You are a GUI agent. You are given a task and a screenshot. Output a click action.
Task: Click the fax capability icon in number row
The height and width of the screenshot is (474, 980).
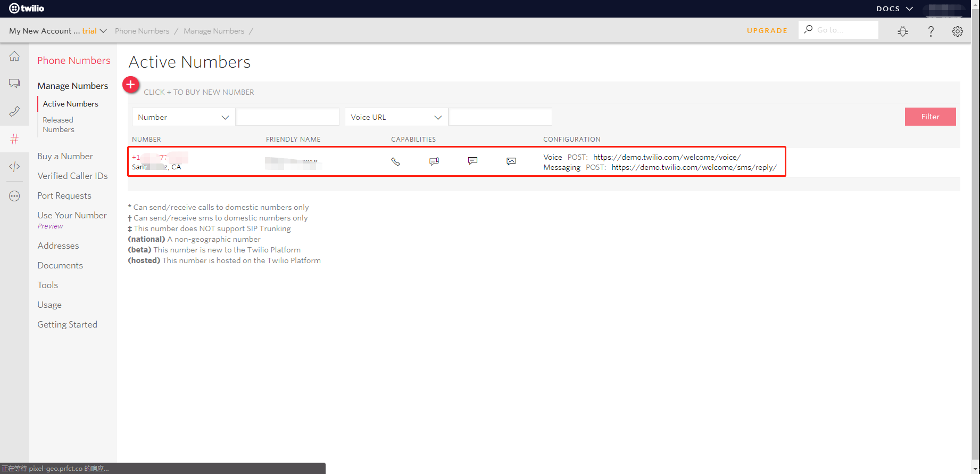pyautogui.click(x=434, y=161)
